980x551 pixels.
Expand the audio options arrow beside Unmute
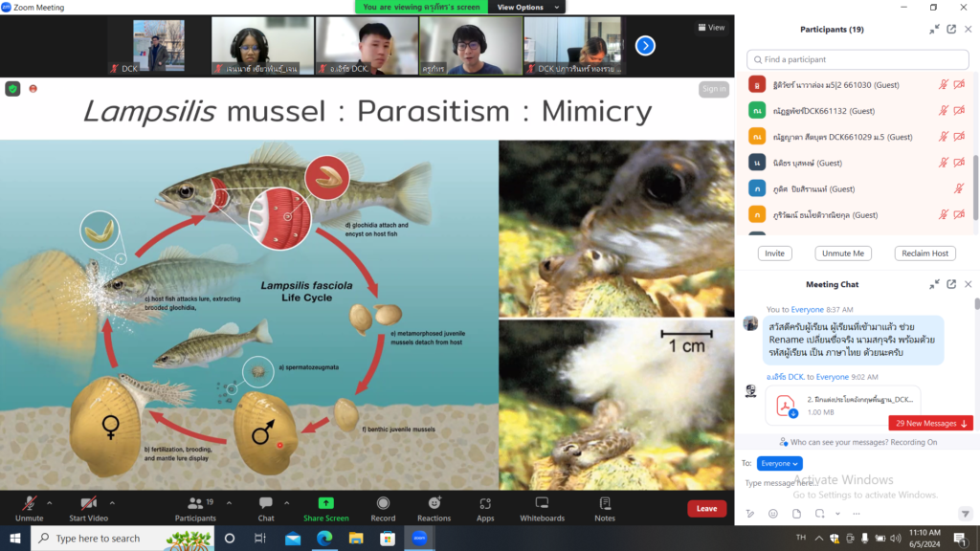[x=50, y=502]
